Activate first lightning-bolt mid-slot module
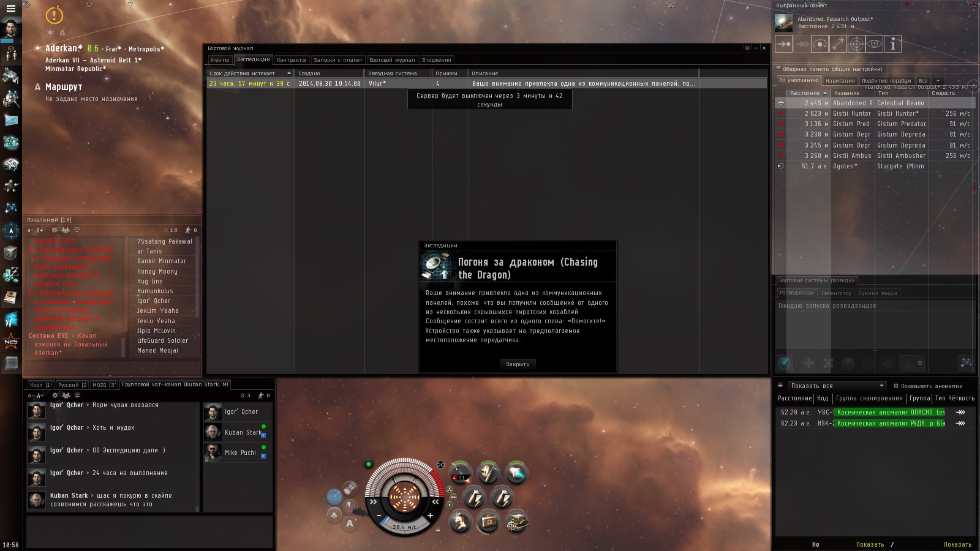This screenshot has width=980, height=551. (x=475, y=497)
